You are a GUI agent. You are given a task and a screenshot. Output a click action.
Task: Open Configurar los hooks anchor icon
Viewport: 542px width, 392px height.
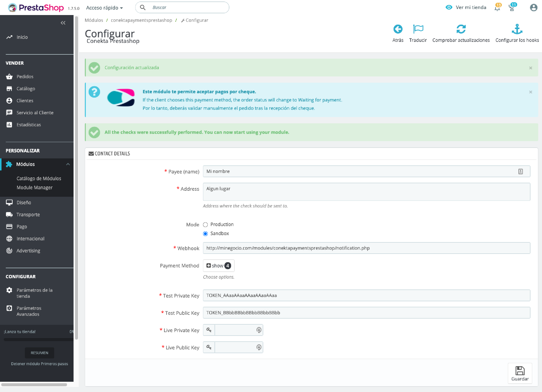(517, 29)
